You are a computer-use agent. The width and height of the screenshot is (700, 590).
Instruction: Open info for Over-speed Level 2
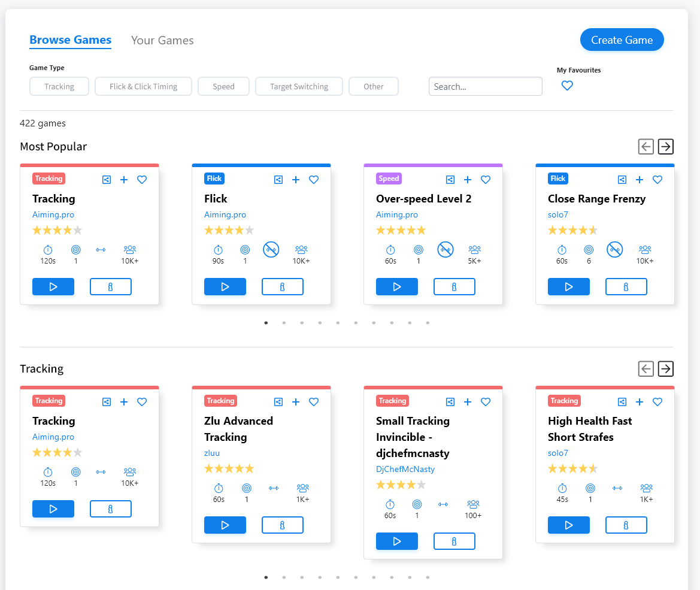[x=454, y=286]
